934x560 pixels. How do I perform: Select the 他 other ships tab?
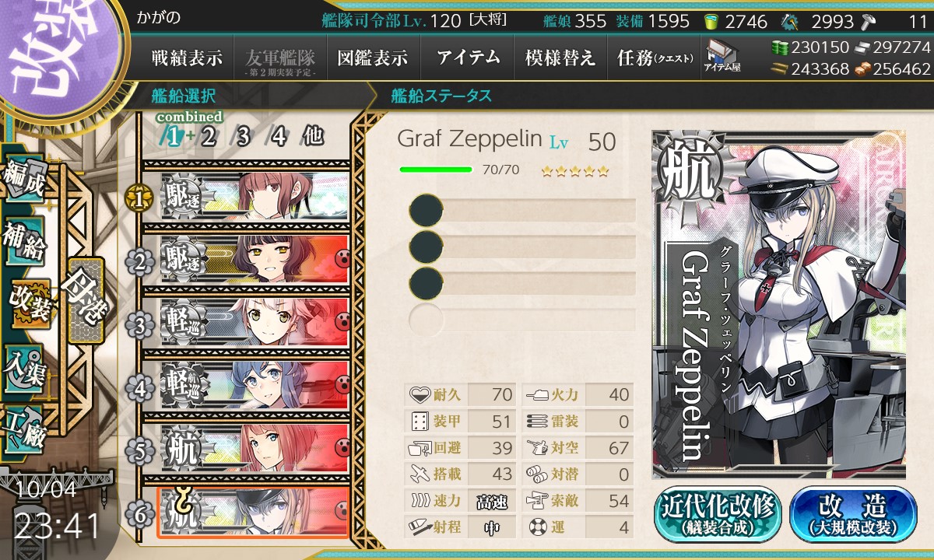pyautogui.click(x=312, y=137)
